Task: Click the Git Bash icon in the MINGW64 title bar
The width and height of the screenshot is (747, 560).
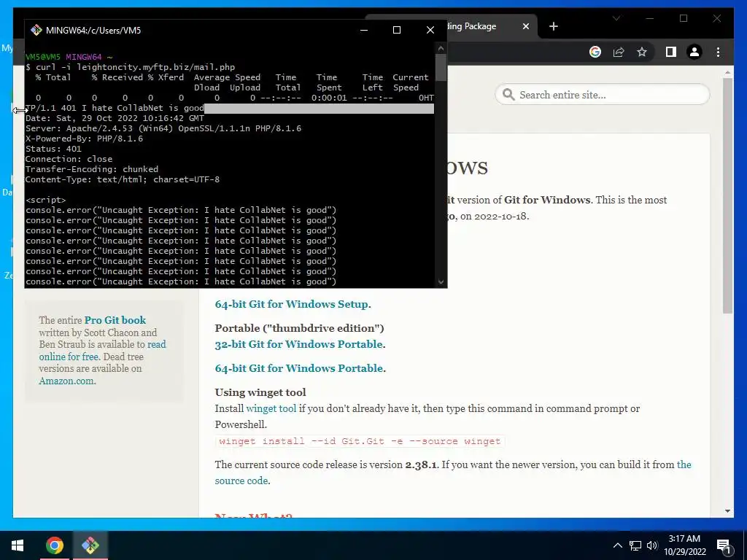Action: click(x=36, y=30)
